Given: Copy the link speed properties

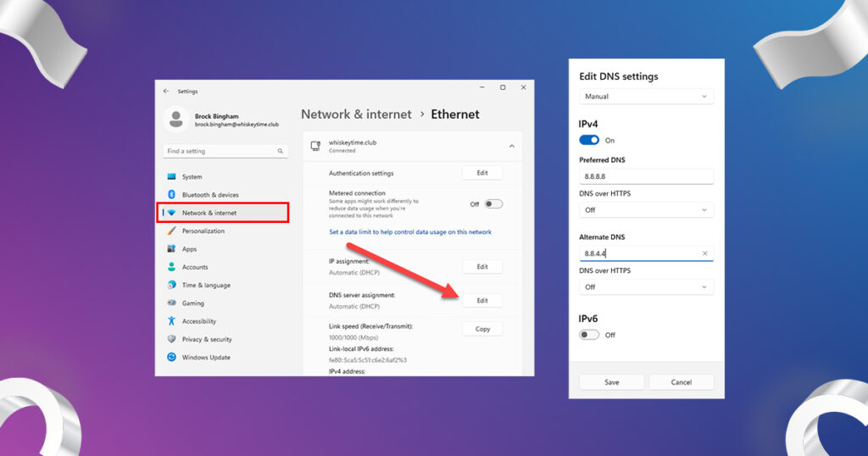Looking at the screenshot, I should [x=482, y=329].
